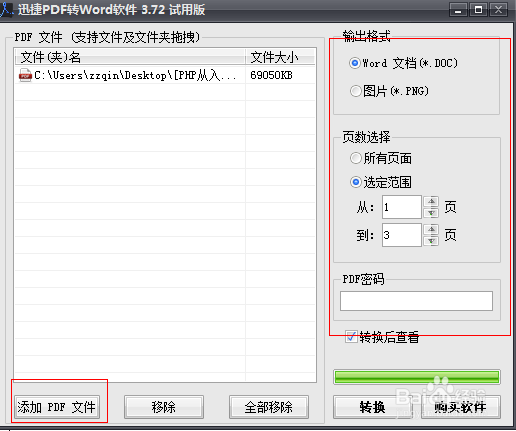Image resolution: width=516 pixels, height=431 pixels.
Task: Click the 移除 button
Action: (x=164, y=407)
